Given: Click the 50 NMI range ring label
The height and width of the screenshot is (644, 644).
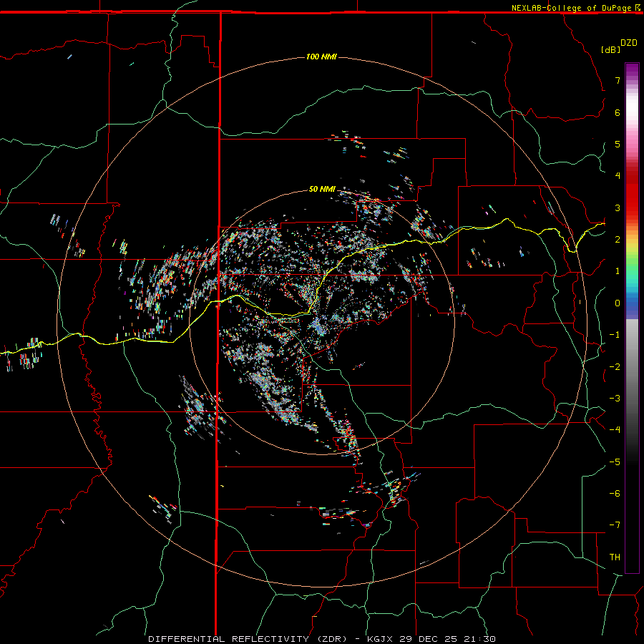Looking at the screenshot, I should pos(322,189).
